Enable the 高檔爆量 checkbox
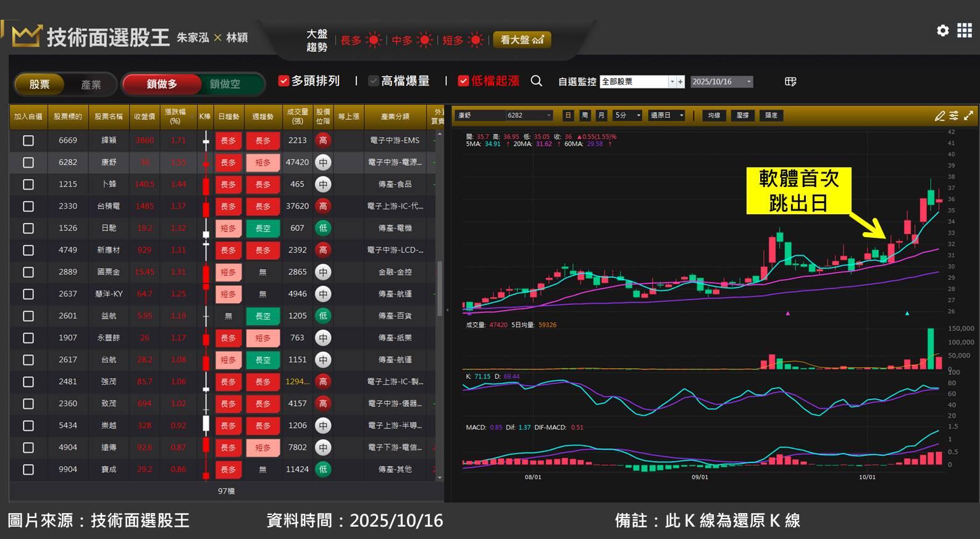Screen dimensions: 980x539 coord(374,81)
